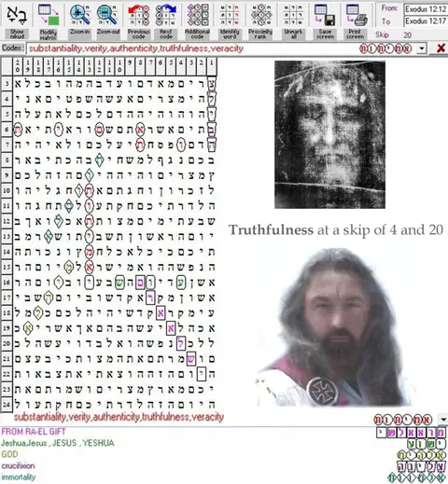Select the crucifixion code entry
Image resolution: width=448 pixels, height=484 pixels.
click(18, 465)
